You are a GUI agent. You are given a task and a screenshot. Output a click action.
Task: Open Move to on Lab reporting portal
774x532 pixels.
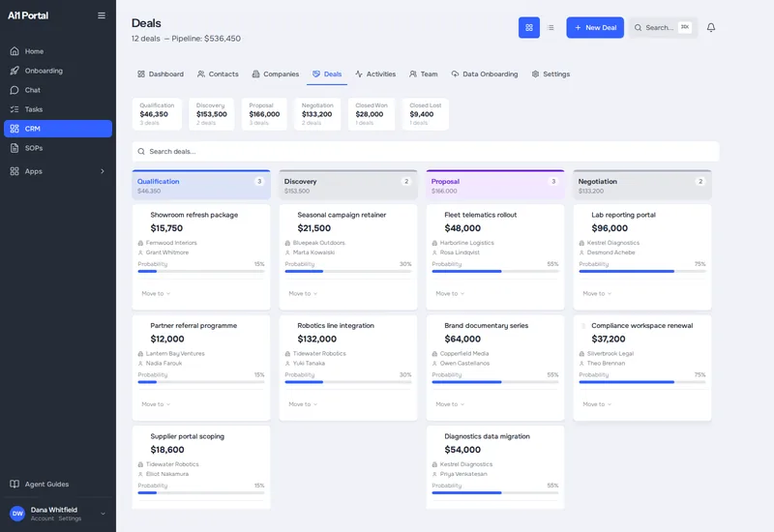click(x=597, y=294)
